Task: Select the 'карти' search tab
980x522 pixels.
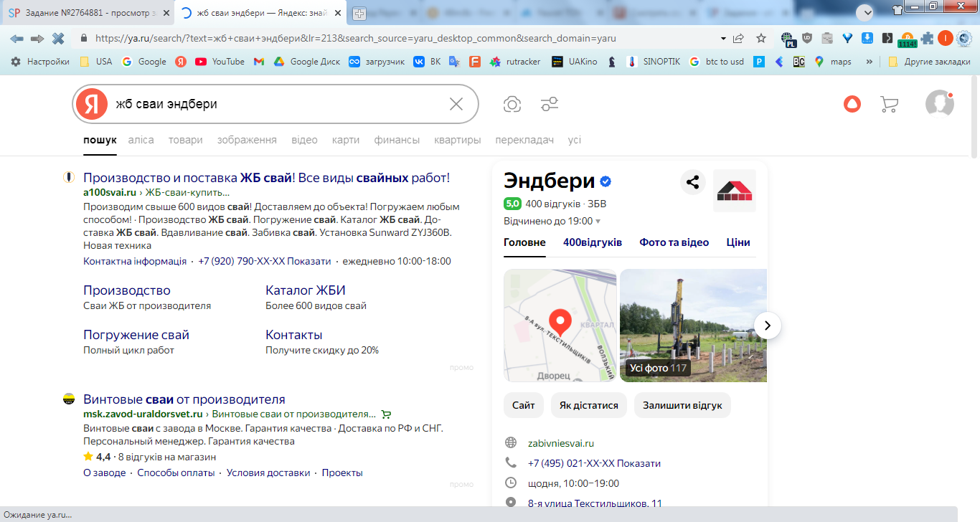Action: (x=346, y=140)
